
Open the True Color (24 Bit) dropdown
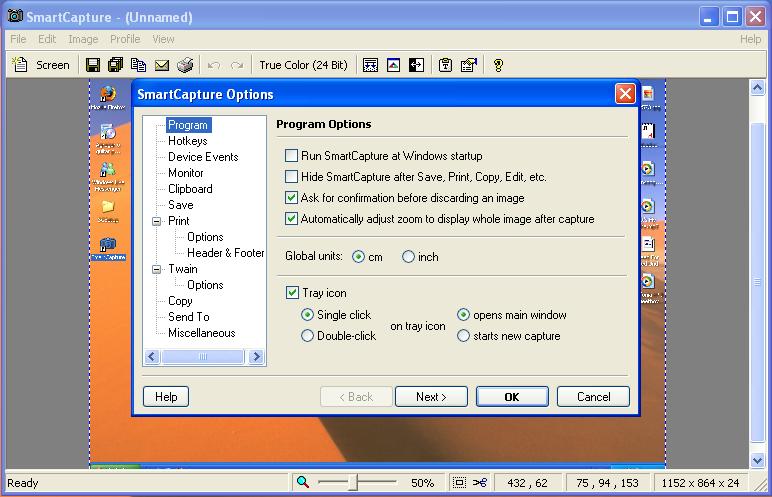303,65
